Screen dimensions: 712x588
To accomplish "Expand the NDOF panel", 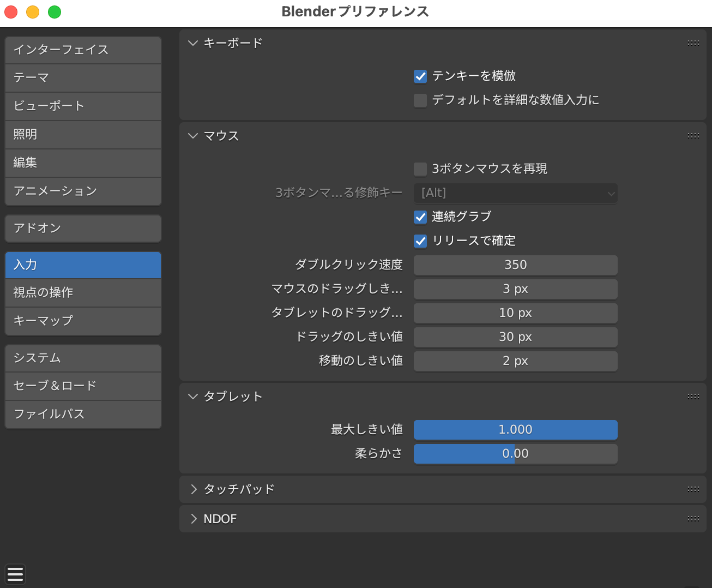I will click(193, 519).
